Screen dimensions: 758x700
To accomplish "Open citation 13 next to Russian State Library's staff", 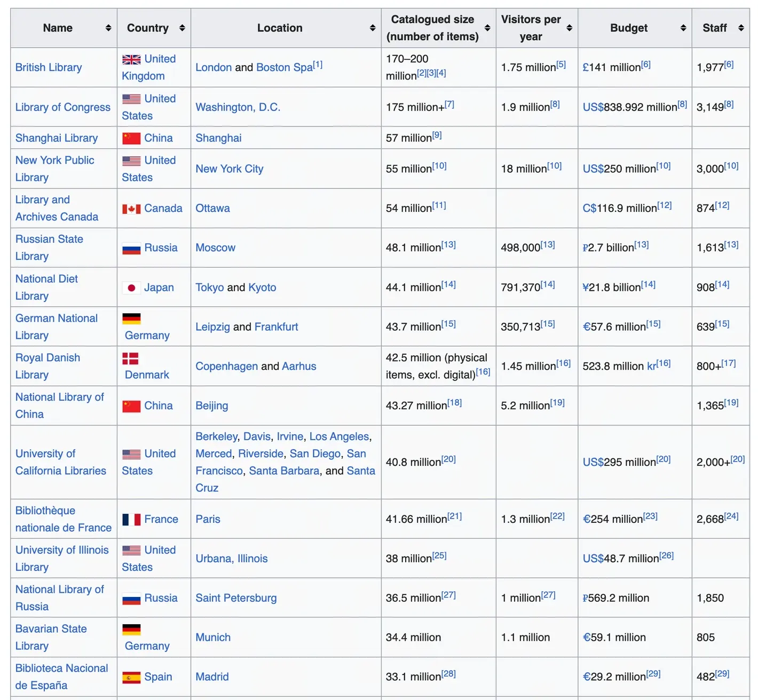I will 731,245.
